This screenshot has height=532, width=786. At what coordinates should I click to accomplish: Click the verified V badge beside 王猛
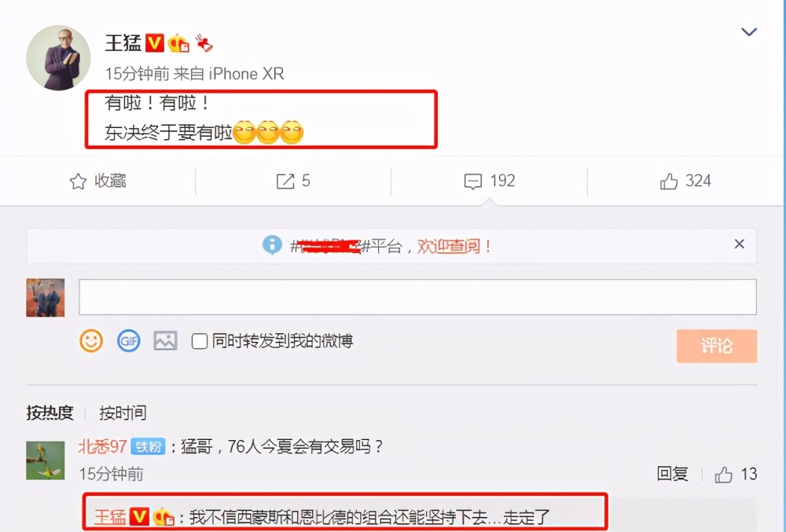coord(155,43)
